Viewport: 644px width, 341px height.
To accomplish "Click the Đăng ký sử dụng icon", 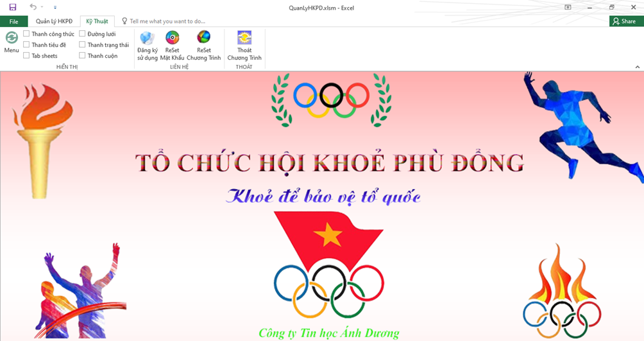I will click(147, 38).
